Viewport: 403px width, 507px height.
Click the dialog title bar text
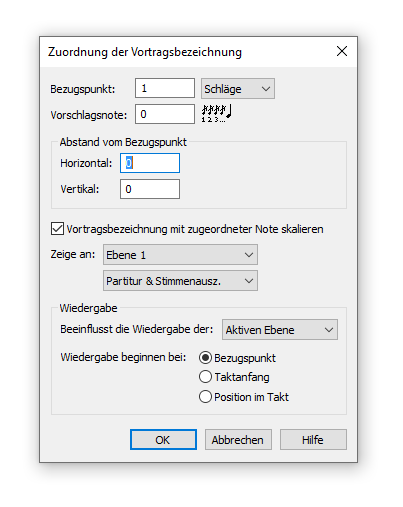[x=145, y=52]
